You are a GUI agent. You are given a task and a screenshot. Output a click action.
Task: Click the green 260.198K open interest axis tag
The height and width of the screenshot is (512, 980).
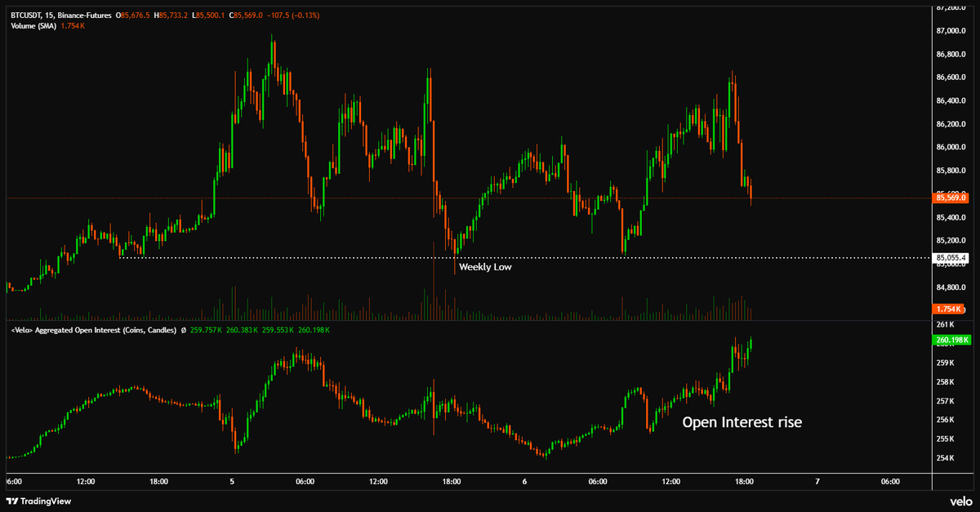click(951, 340)
